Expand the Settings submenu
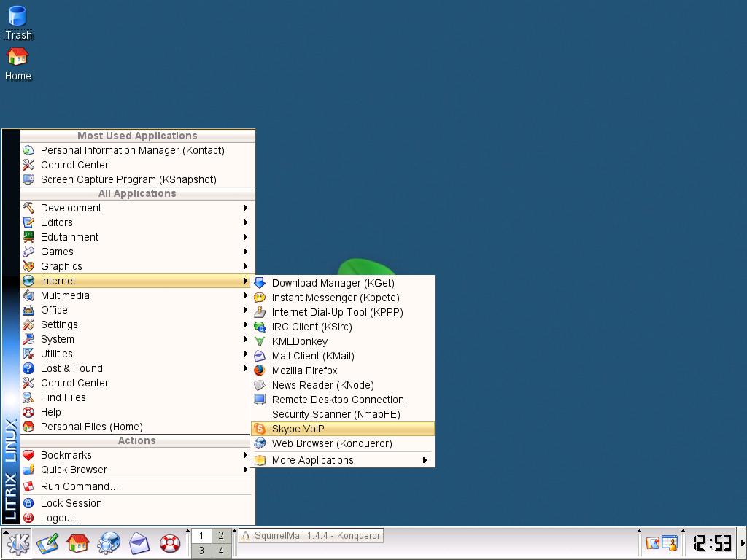747x560 pixels. pos(136,324)
